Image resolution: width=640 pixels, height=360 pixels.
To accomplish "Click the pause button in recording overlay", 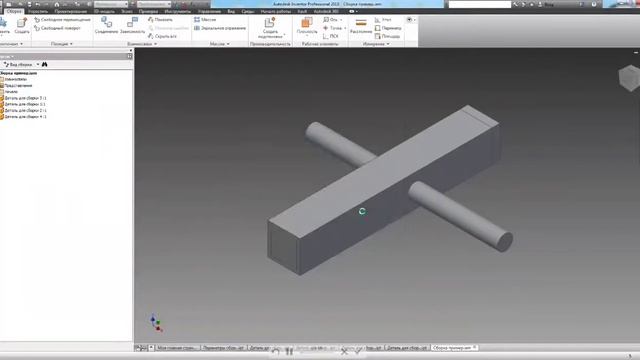I will point(289,351).
